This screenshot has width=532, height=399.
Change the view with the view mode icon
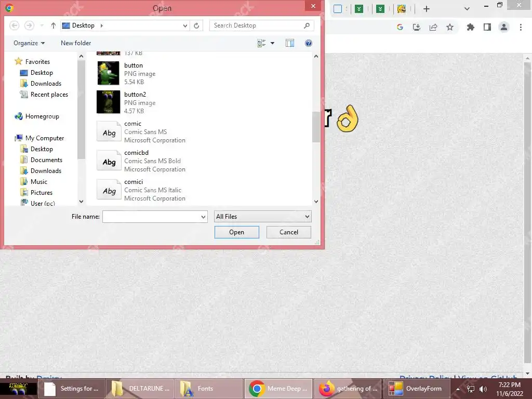[x=261, y=43]
